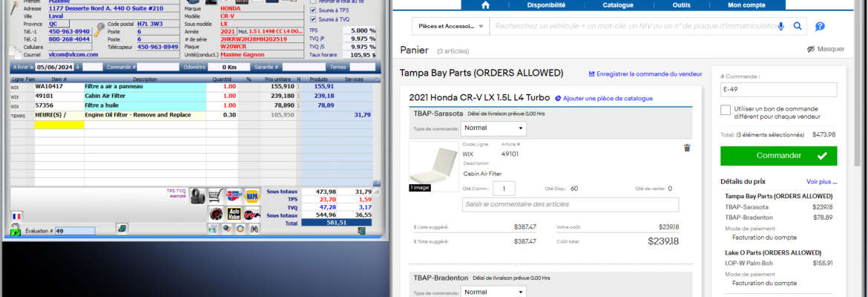Select the Filtre a huile description cell

[x=145, y=105]
